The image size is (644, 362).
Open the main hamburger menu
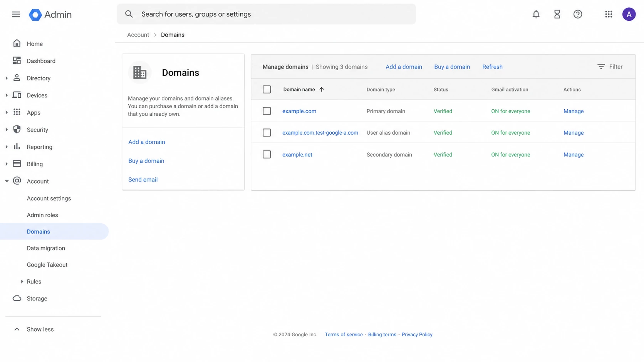pos(16,14)
